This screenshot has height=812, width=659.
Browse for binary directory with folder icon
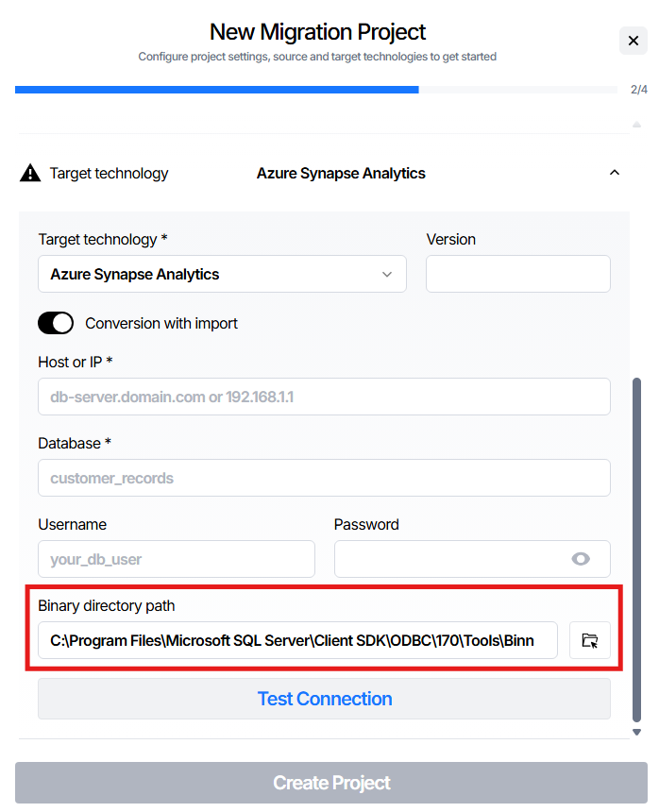pyautogui.click(x=590, y=640)
